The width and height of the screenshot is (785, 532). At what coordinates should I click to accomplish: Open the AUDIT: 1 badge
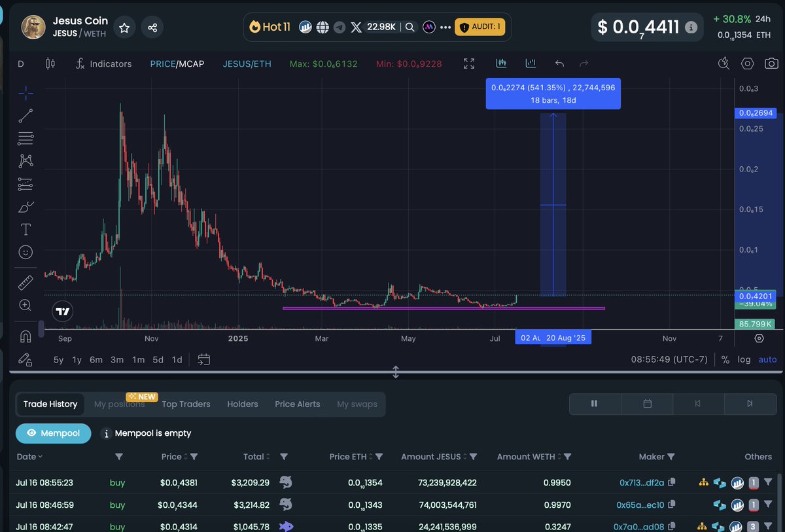(x=480, y=27)
